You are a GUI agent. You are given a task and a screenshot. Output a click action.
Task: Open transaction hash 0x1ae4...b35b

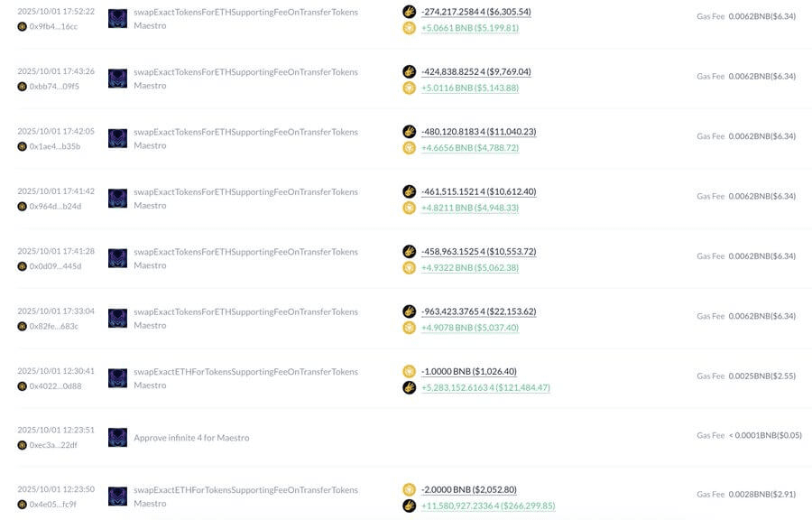pos(55,146)
